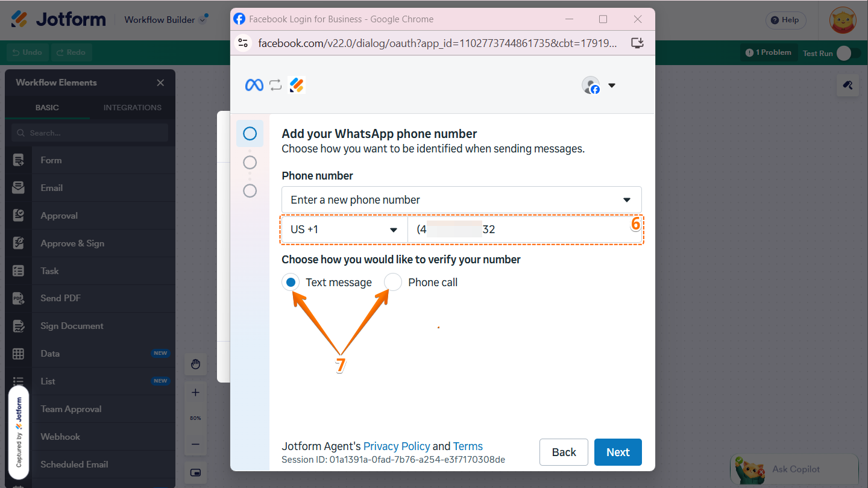This screenshot has width=868, height=488.
Task: Select the Send PDF element icon
Action: (x=19, y=298)
